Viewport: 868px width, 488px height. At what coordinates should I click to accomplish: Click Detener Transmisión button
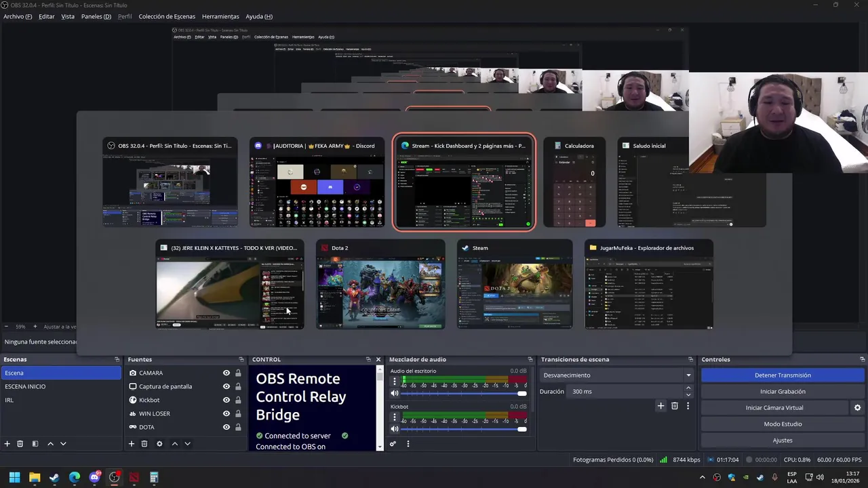tap(783, 375)
